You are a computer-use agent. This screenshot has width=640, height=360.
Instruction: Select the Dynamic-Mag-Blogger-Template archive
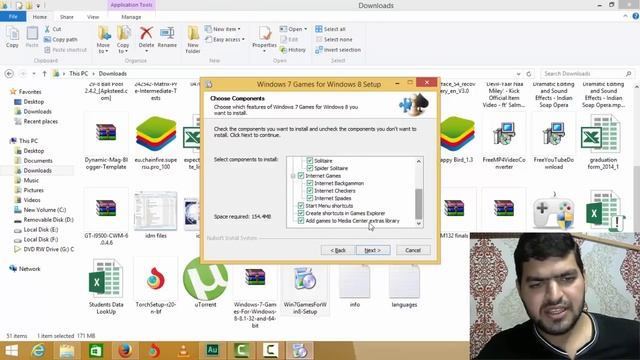pos(106,133)
